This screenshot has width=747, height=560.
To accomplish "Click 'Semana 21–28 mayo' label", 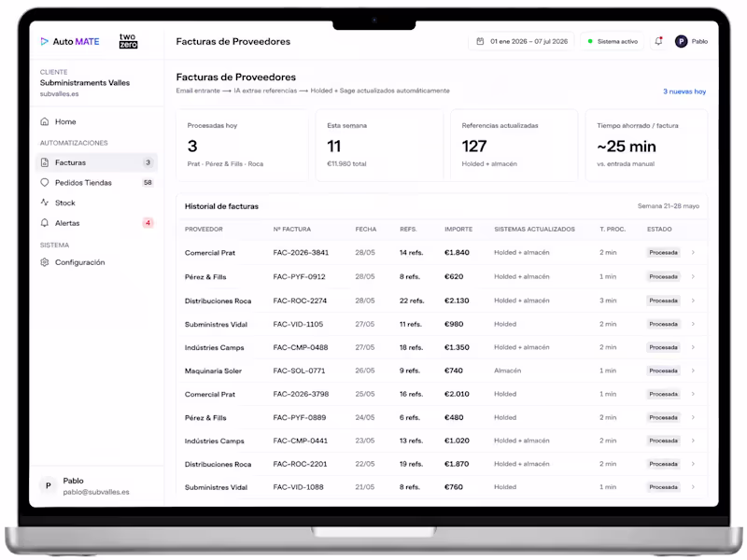I will coord(669,206).
